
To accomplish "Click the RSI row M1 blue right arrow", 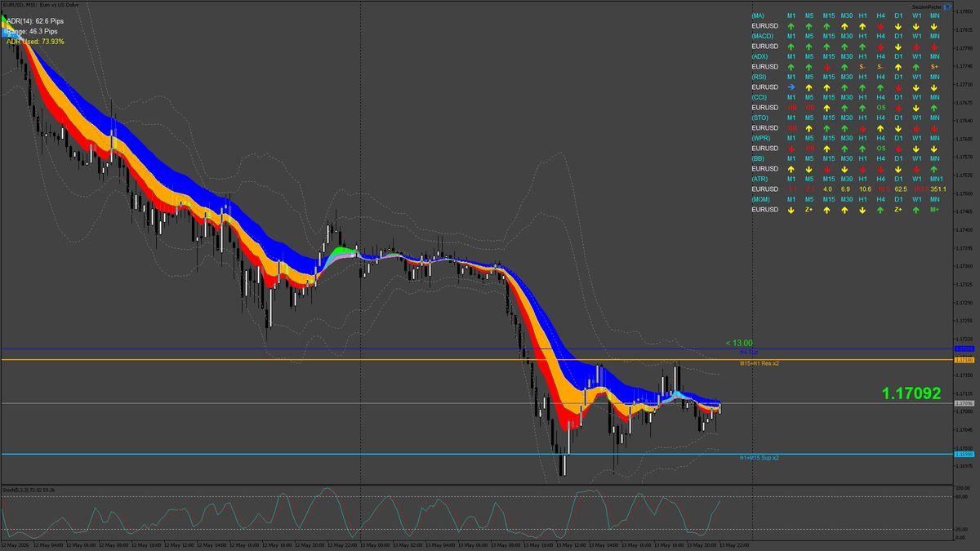I will [791, 87].
